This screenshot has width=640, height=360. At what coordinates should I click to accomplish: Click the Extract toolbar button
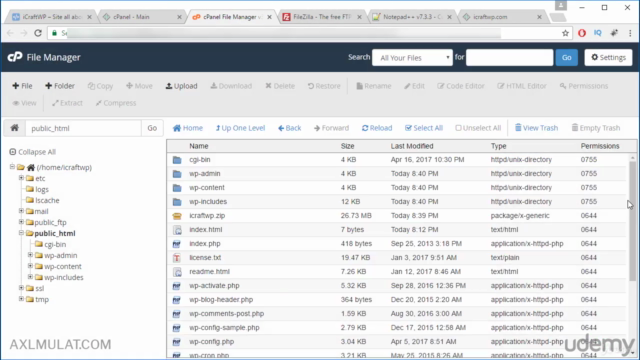click(67, 103)
